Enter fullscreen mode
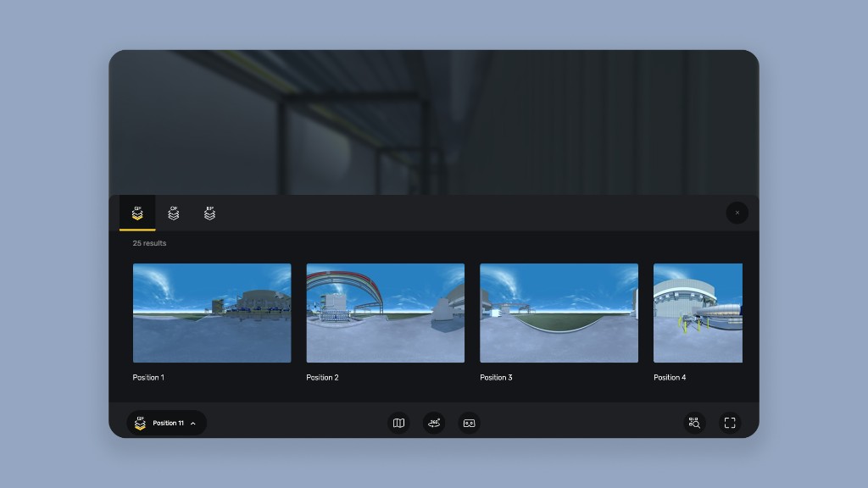The image size is (868, 488). pos(730,423)
